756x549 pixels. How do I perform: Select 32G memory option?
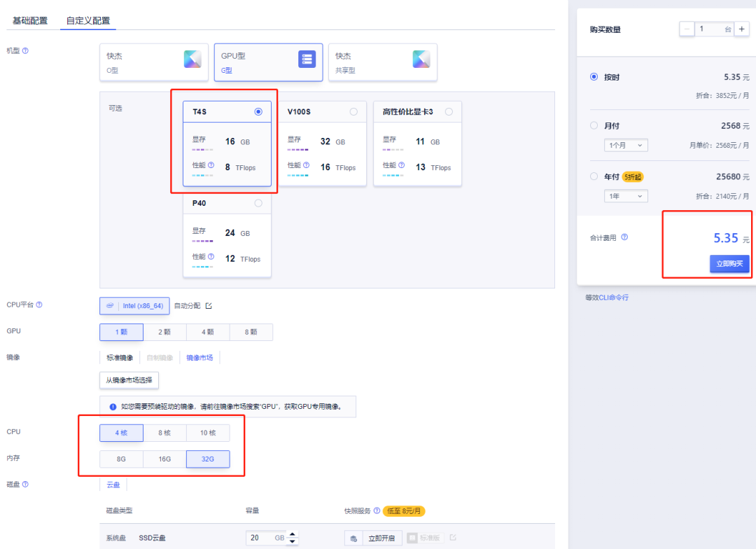208,459
